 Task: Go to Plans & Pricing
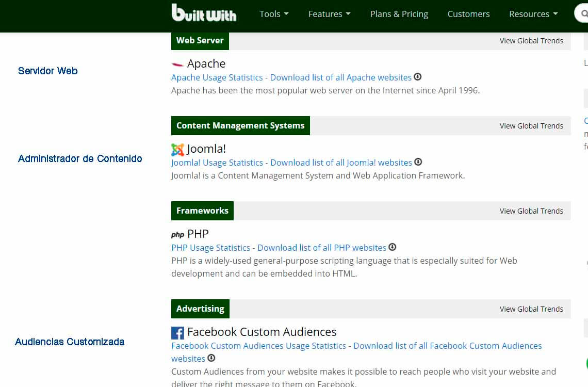[x=399, y=14]
